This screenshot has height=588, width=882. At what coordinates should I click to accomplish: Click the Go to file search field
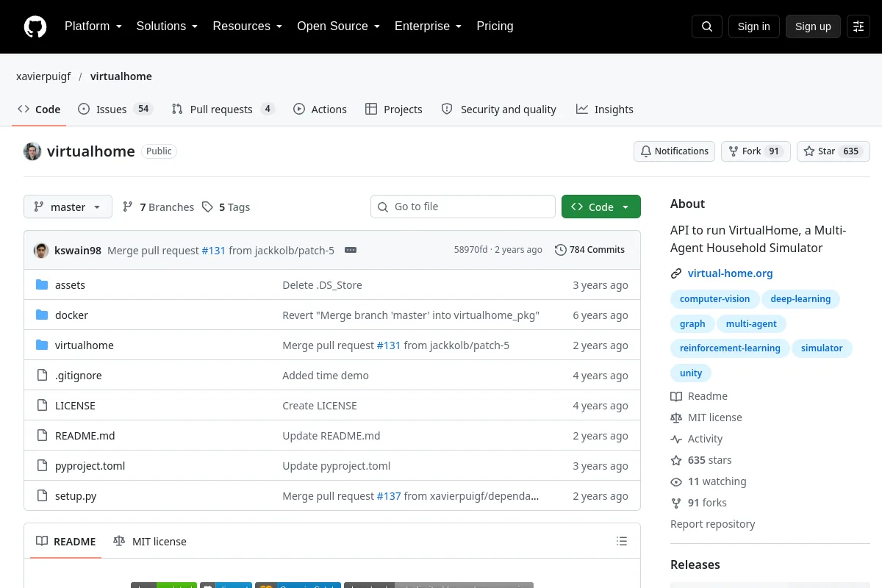(463, 207)
